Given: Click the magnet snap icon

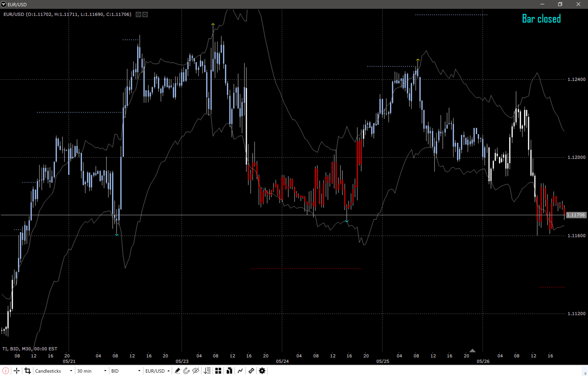Looking at the screenshot, I should [186, 371].
